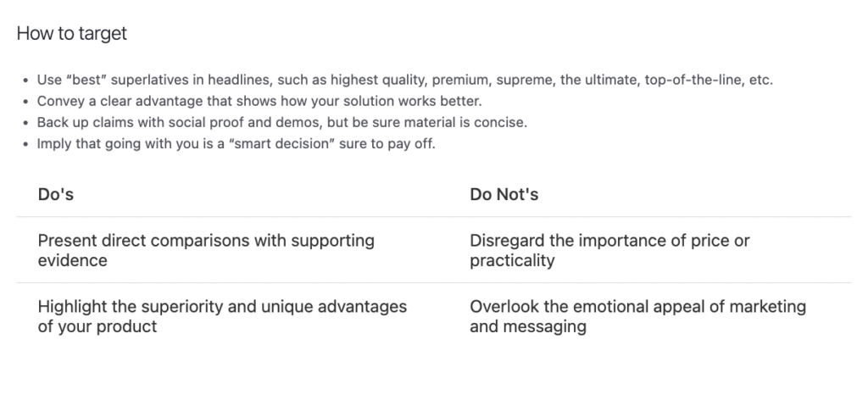
Task: Click the "Back up claims with social proof" line
Action: click(x=282, y=122)
